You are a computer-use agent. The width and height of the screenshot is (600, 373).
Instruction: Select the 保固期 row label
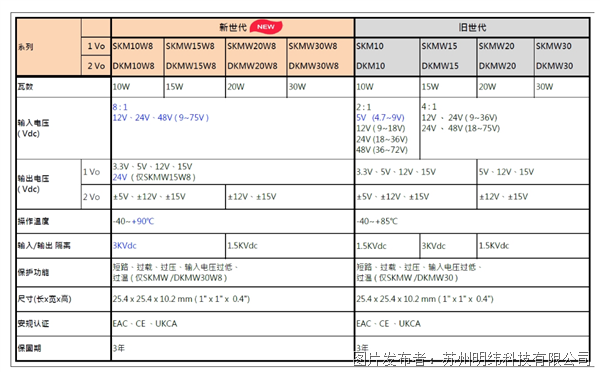pyautogui.click(x=29, y=348)
